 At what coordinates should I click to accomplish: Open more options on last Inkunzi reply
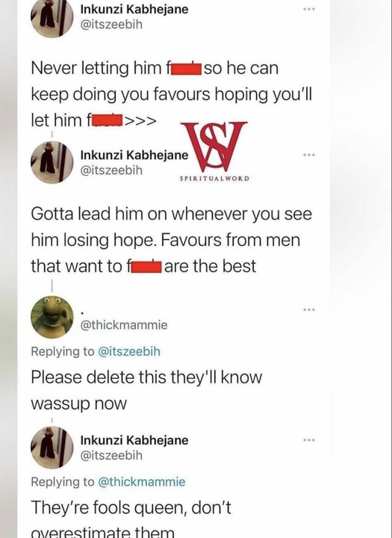[x=309, y=440]
